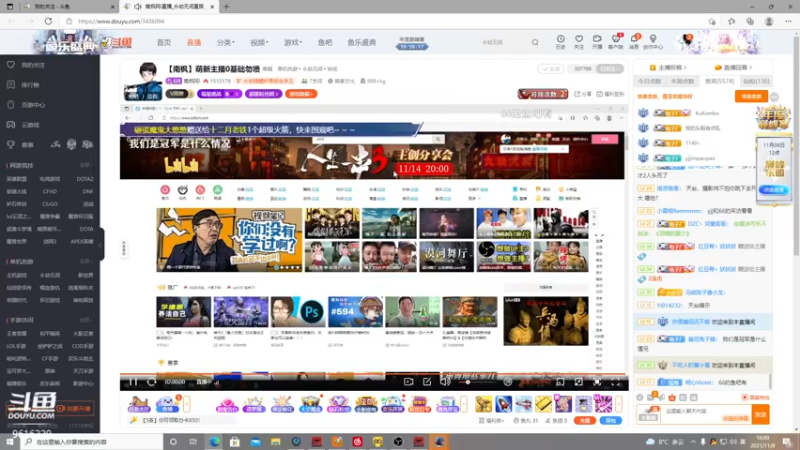Open the 云游戏 gamepad icon in sidebar
Image resolution: width=800 pixels, height=450 pixels.
[x=11, y=124]
